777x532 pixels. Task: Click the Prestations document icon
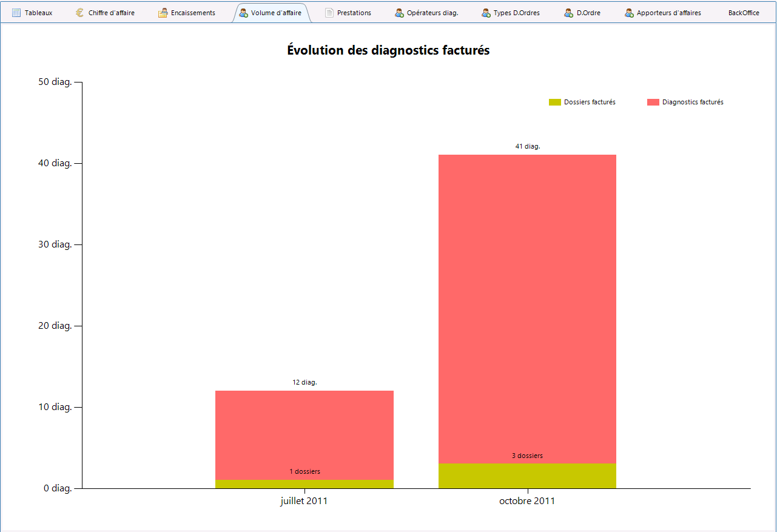pyautogui.click(x=329, y=13)
